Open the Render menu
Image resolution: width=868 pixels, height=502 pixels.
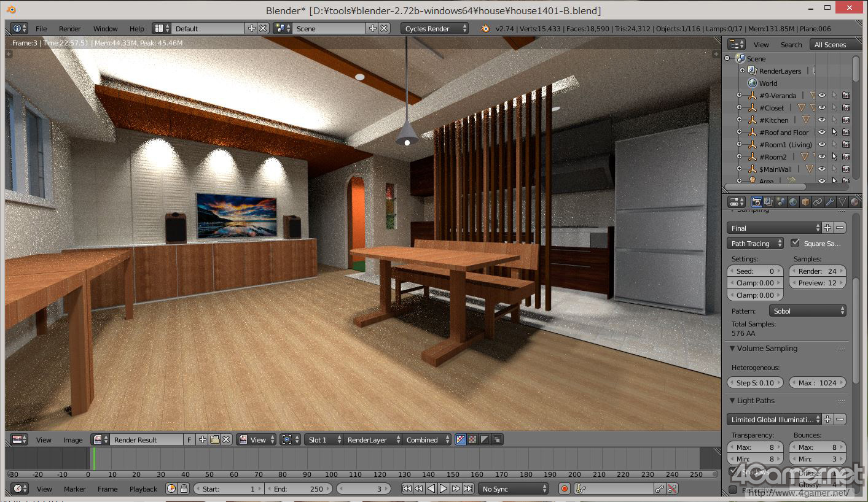pyautogui.click(x=70, y=28)
